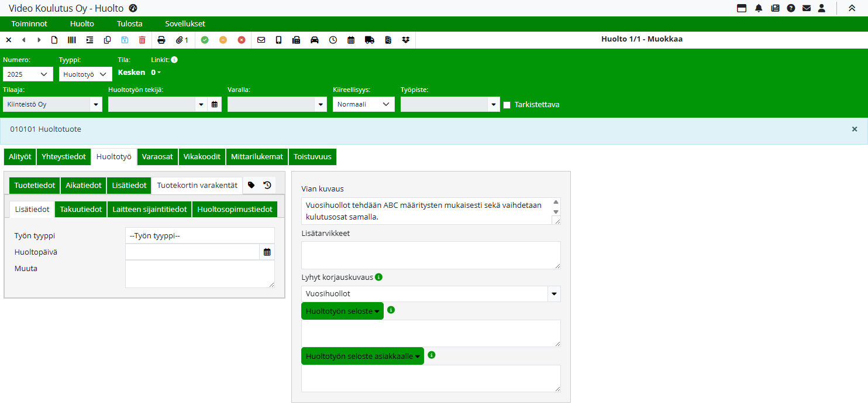Open the Kiireellisyys dropdown
Image resolution: width=868 pixels, height=411 pixels.
point(363,104)
